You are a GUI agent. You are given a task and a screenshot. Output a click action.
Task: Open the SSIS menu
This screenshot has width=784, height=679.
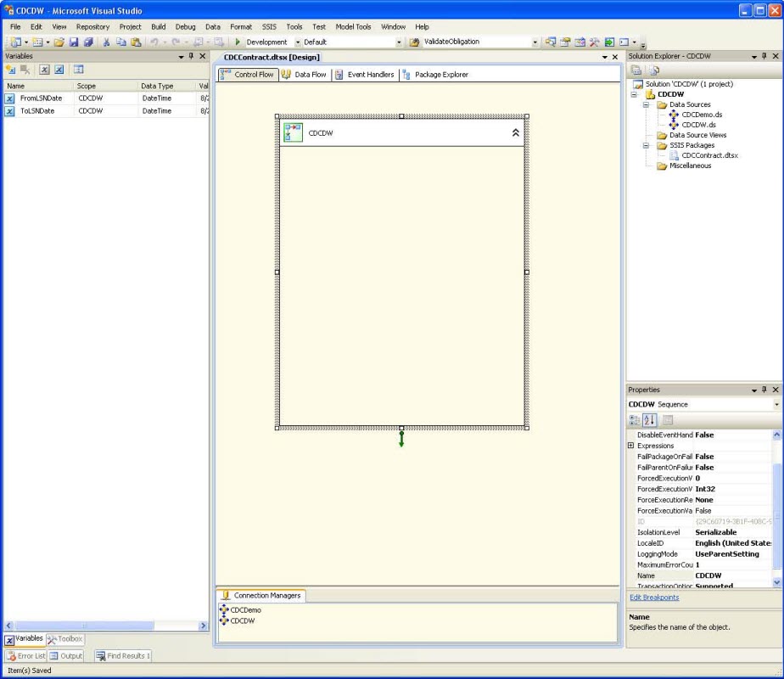coord(268,26)
